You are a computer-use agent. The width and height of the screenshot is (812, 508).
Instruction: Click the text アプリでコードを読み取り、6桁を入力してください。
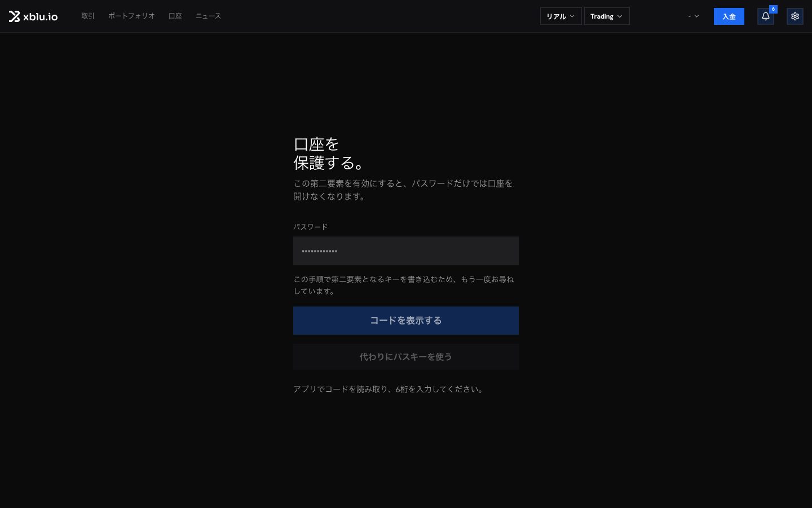(389, 389)
